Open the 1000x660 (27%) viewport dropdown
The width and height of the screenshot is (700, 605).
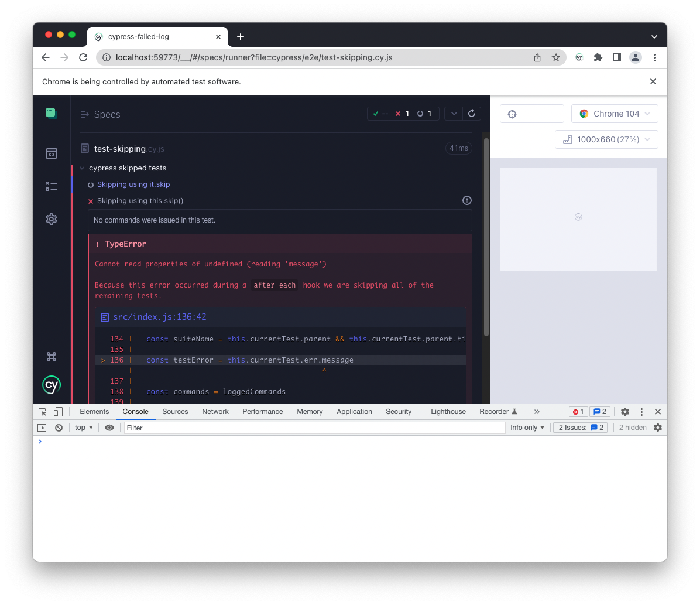click(606, 139)
